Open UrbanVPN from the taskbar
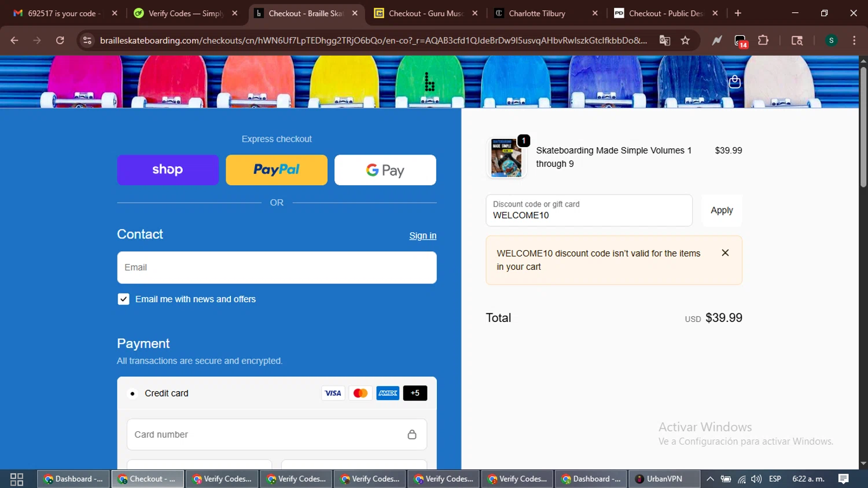Screen dimensions: 868x488 click(663, 479)
